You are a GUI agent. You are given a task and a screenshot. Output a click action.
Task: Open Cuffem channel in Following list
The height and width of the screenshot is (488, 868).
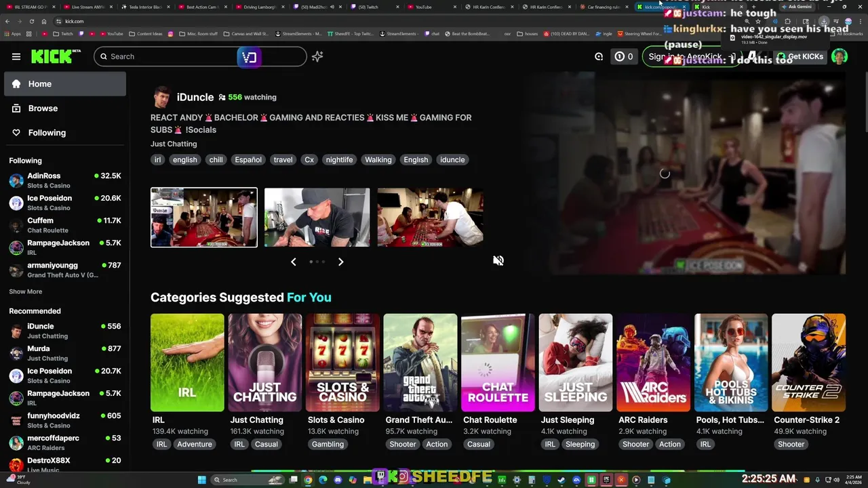[x=65, y=225]
